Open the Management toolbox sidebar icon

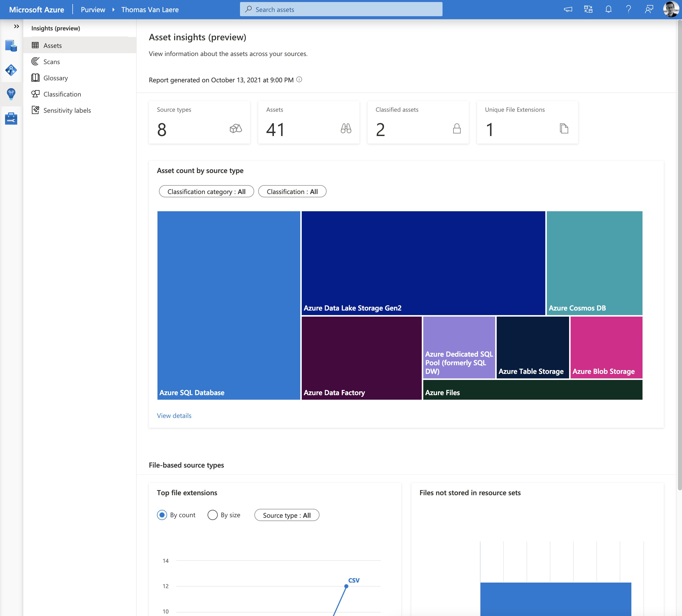pyautogui.click(x=11, y=119)
